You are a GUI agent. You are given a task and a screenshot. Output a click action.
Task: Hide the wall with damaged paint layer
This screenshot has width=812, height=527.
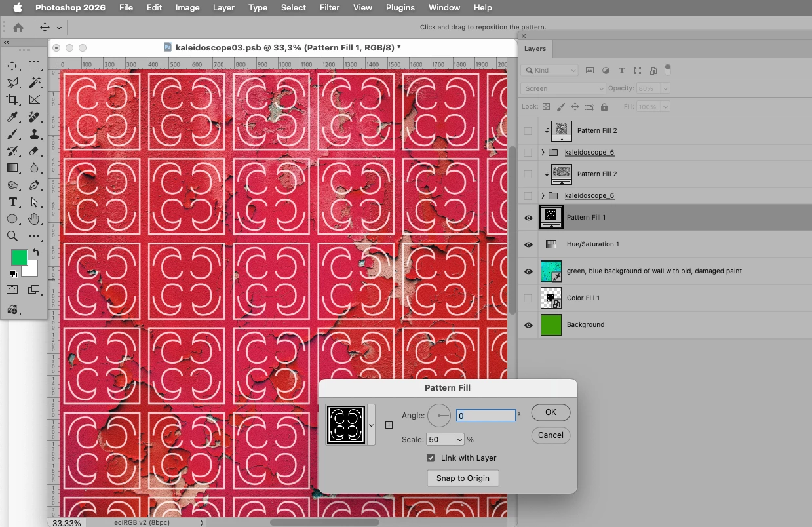point(528,271)
